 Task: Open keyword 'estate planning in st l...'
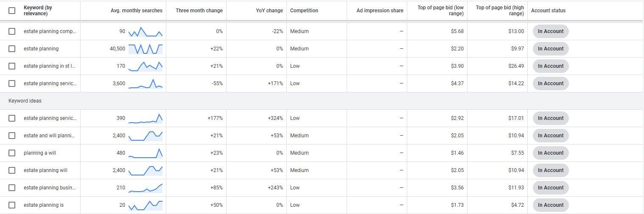(50, 66)
